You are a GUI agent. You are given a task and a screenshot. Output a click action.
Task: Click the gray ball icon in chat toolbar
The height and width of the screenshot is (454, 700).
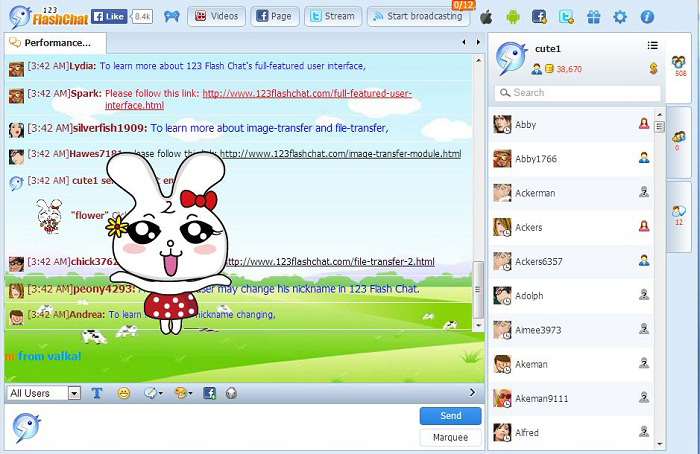click(231, 393)
